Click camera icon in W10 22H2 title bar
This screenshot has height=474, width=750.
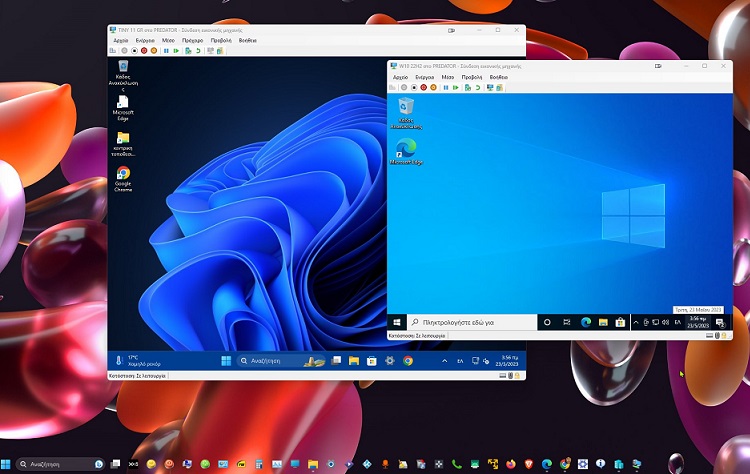click(x=659, y=66)
